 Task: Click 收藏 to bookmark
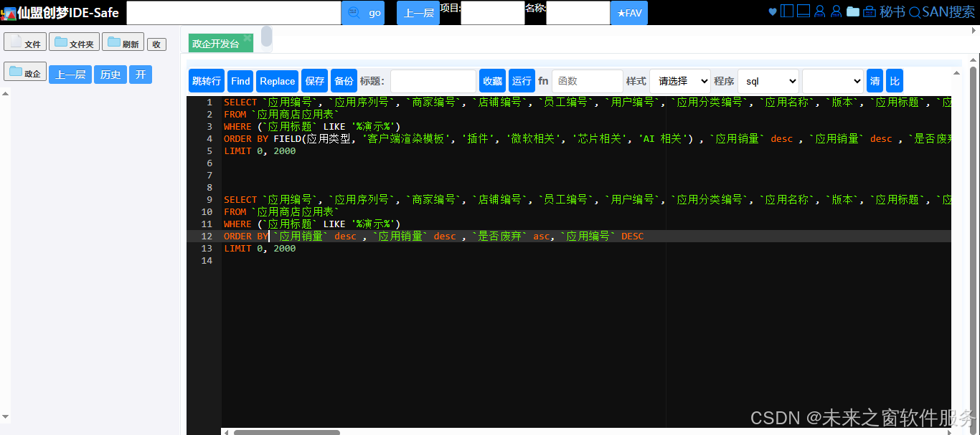(x=492, y=81)
